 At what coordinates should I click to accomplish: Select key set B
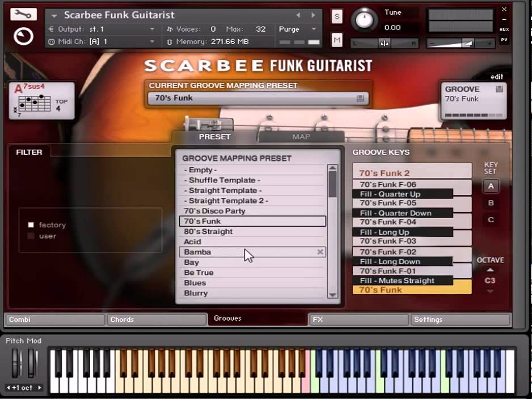click(x=491, y=203)
